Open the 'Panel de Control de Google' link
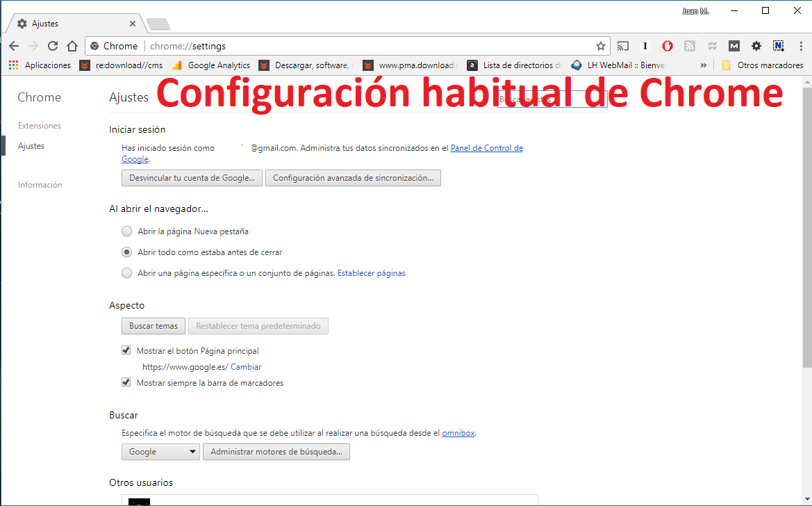This screenshot has width=812, height=506. [x=487, y=148]
